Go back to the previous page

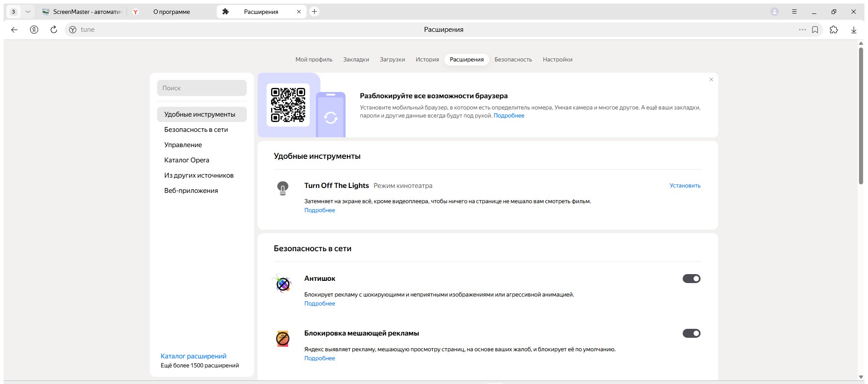14,30
